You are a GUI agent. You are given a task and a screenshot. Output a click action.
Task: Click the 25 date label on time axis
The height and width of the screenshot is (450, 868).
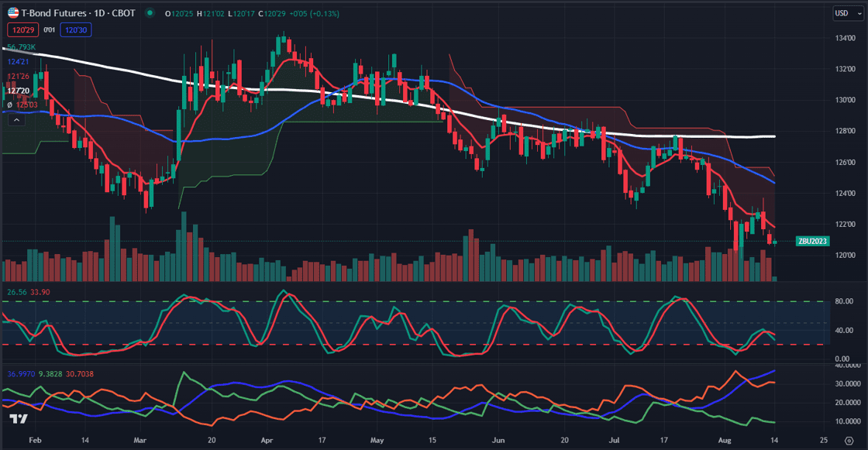(x=824, y=441)
